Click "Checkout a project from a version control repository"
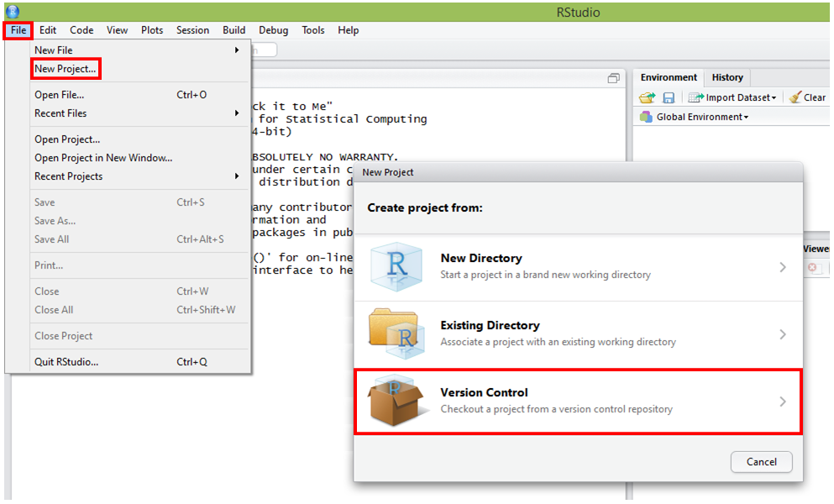Viewport: 834px width, 504px height. pos(556,409)
